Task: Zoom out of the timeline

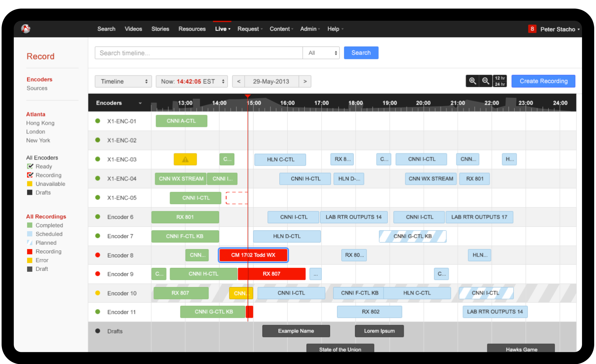Action: (485, 81)
